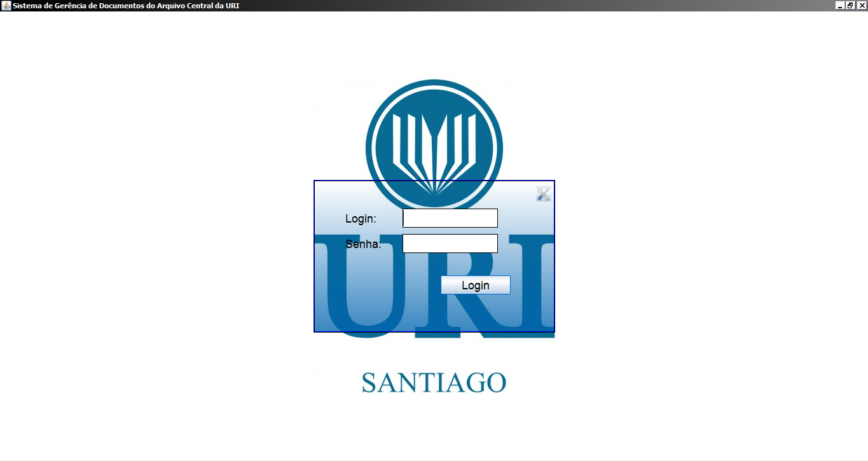Click the Login button
868x461 pixels.
point(476,285)
